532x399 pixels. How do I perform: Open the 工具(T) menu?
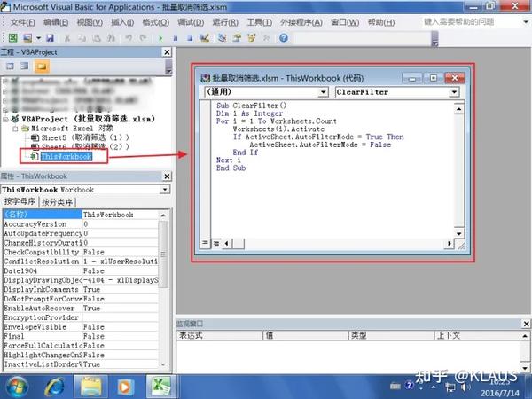point(260,22)
